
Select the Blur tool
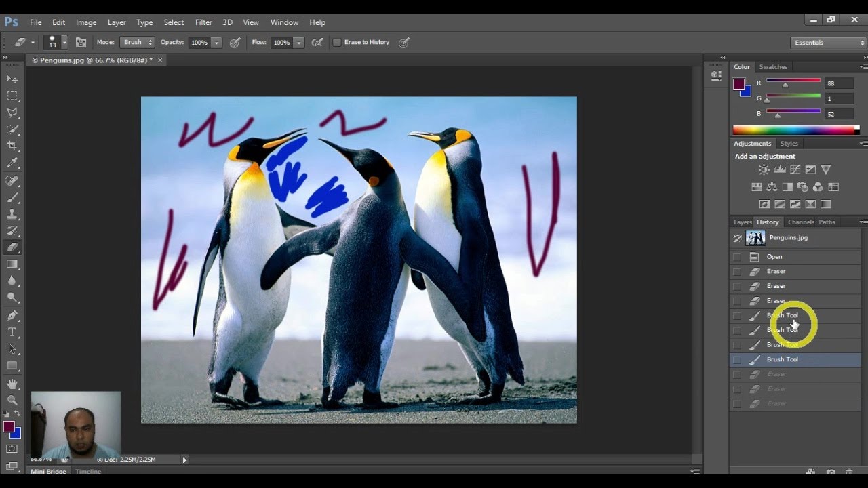pos(12,281)
